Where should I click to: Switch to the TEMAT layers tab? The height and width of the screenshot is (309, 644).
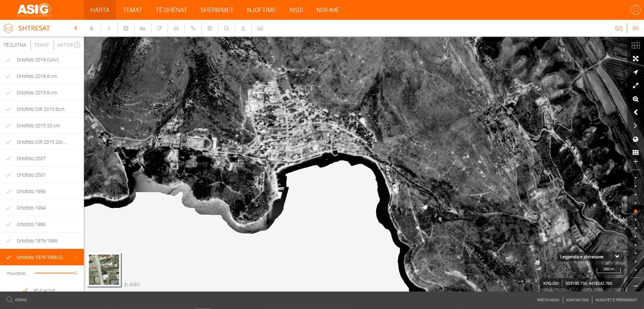pyautogui.click(x=42, y=45)
